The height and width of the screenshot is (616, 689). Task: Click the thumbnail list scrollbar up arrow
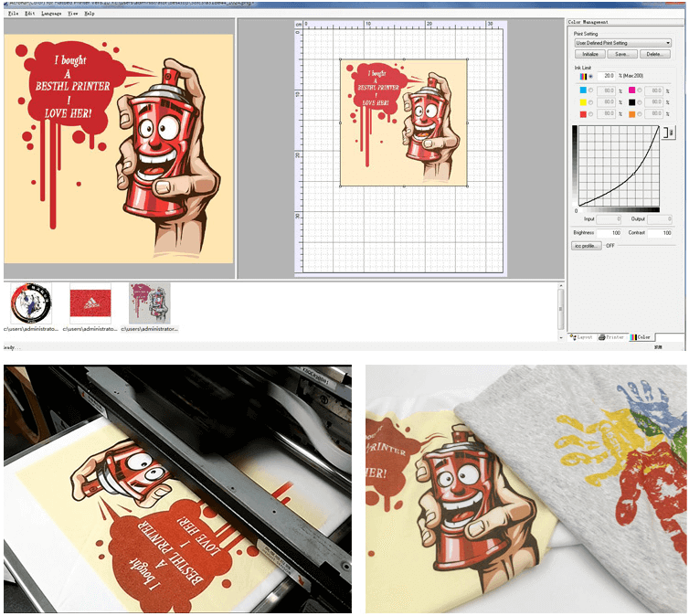[561, 286]
